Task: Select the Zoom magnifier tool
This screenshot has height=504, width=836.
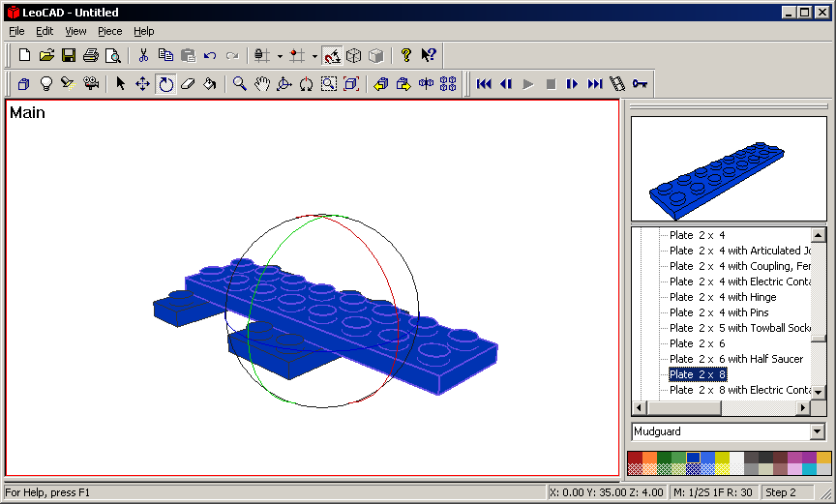Action: 239,84
